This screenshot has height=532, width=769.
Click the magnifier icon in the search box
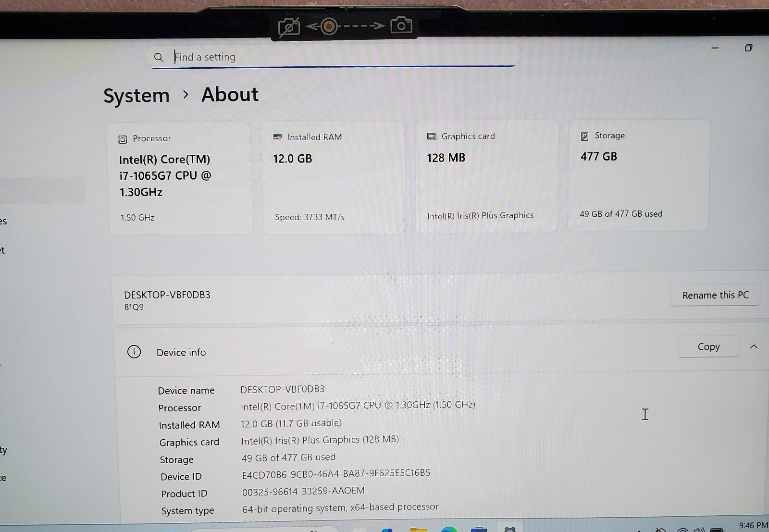159,57
